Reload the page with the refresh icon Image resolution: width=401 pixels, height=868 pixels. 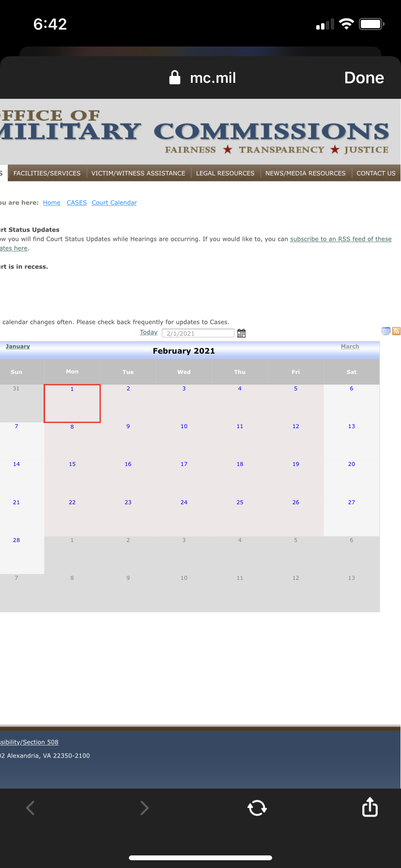pos(257,807)
